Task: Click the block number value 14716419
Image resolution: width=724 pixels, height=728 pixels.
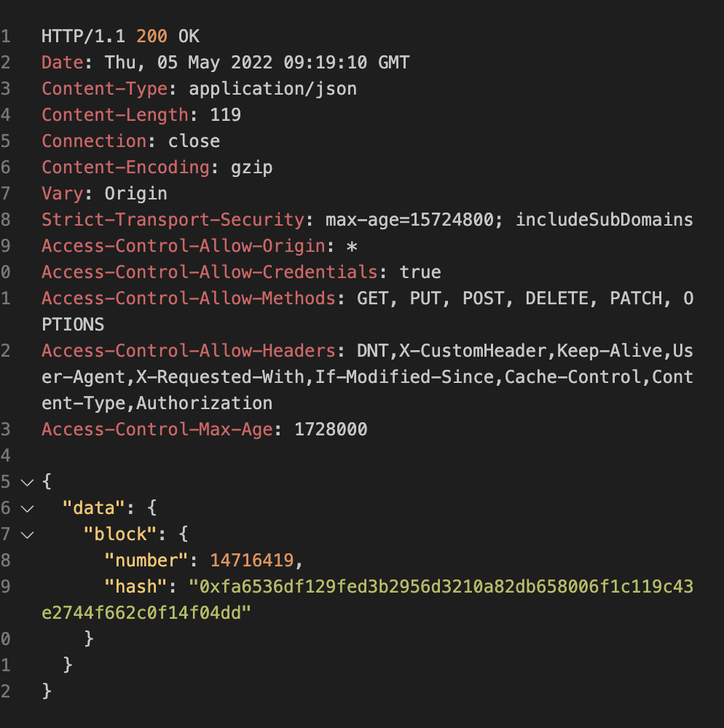Action: click(252, 561)
